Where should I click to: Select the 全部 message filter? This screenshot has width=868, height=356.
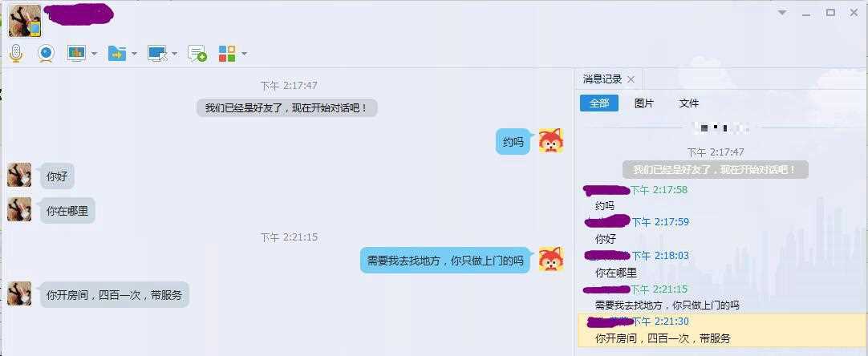click(599, 103)
